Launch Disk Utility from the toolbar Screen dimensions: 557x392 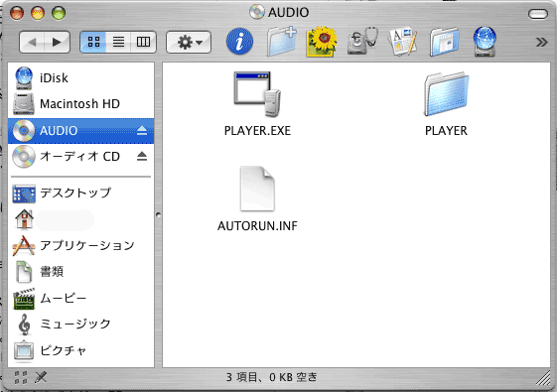tap(362, 42)
